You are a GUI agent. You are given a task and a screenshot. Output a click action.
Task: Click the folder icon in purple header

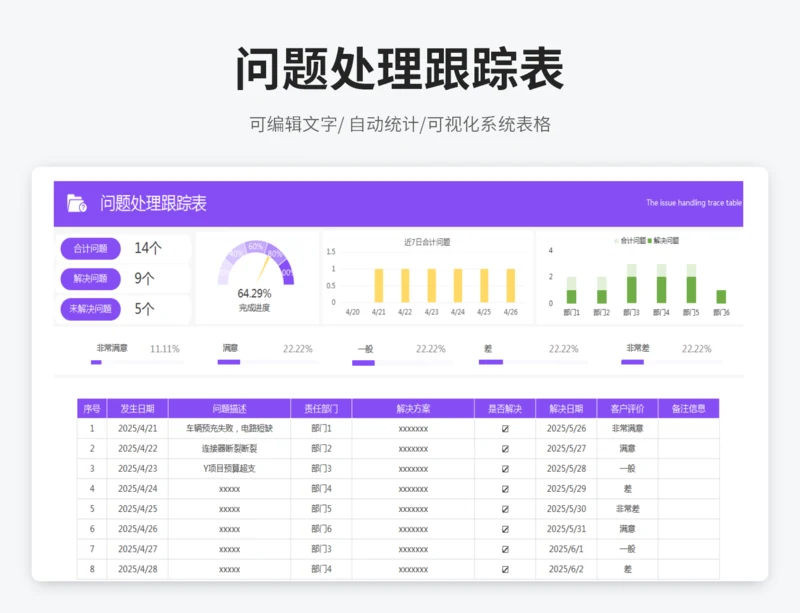point(77,204)
